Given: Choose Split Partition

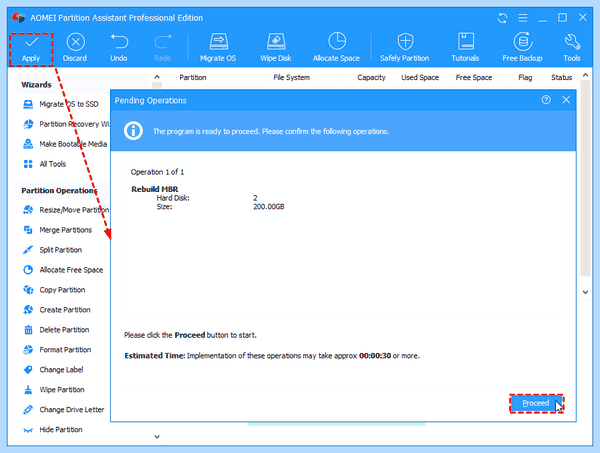Looking at the screenshot, I should click(x=52, y=250).
